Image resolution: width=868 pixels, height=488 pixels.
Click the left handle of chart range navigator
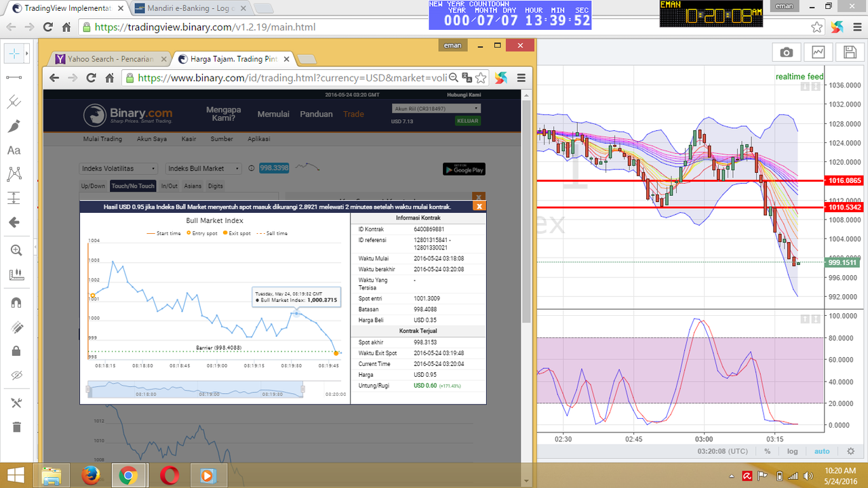coord(89,389)
